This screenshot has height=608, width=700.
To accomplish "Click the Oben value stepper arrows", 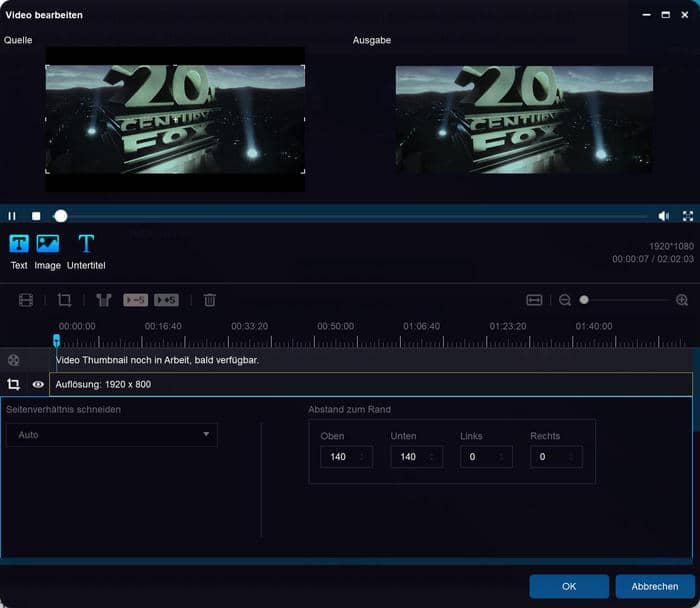I will coord(362,457).
